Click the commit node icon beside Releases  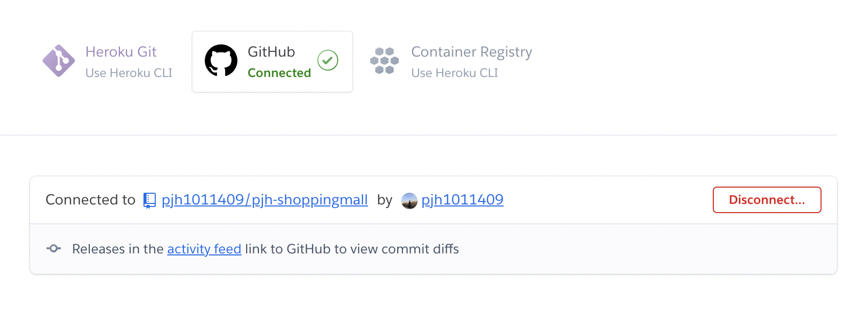pos(54,249)
